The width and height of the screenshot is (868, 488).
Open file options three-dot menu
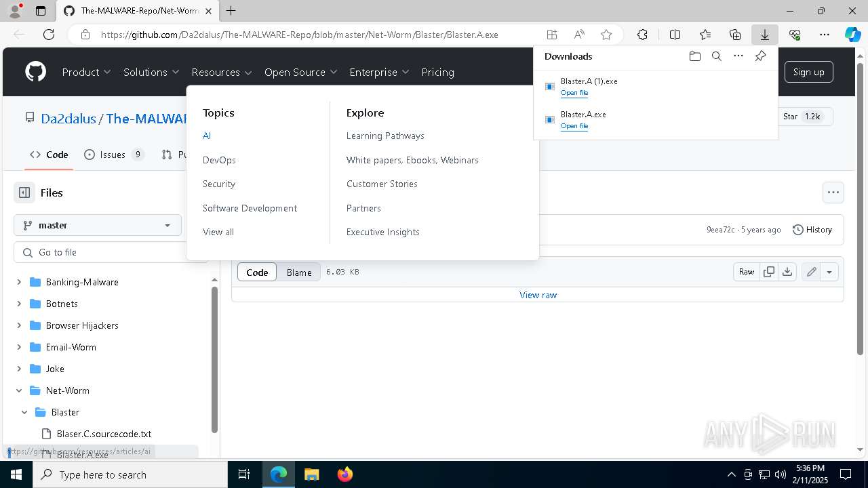[833, 192]
